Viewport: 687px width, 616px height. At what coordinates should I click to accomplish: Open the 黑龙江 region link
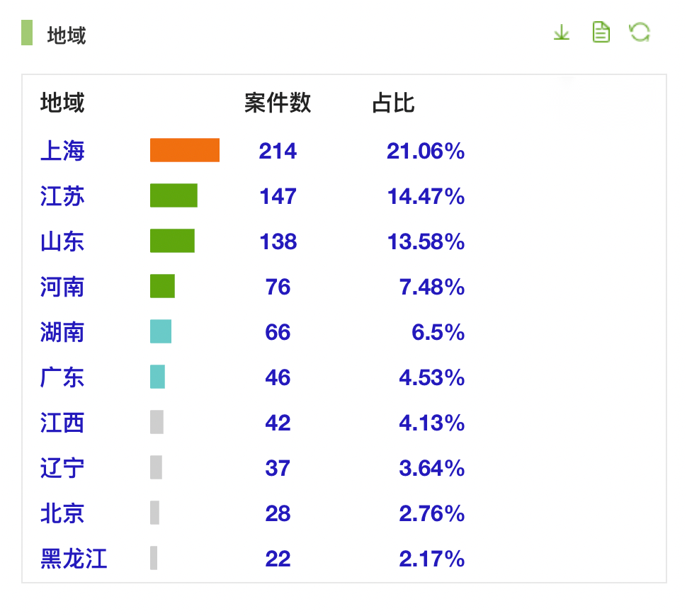click(74, 559)
